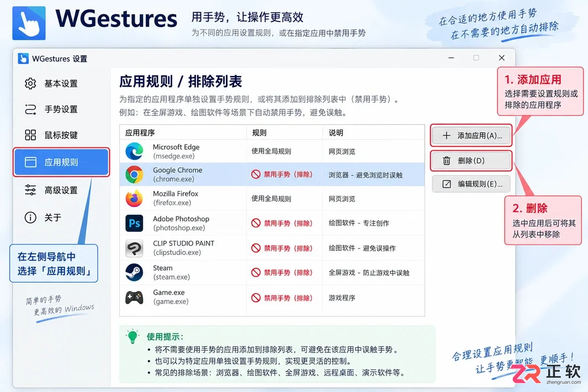Select 应用规则 in left navigation

(61, 162)
